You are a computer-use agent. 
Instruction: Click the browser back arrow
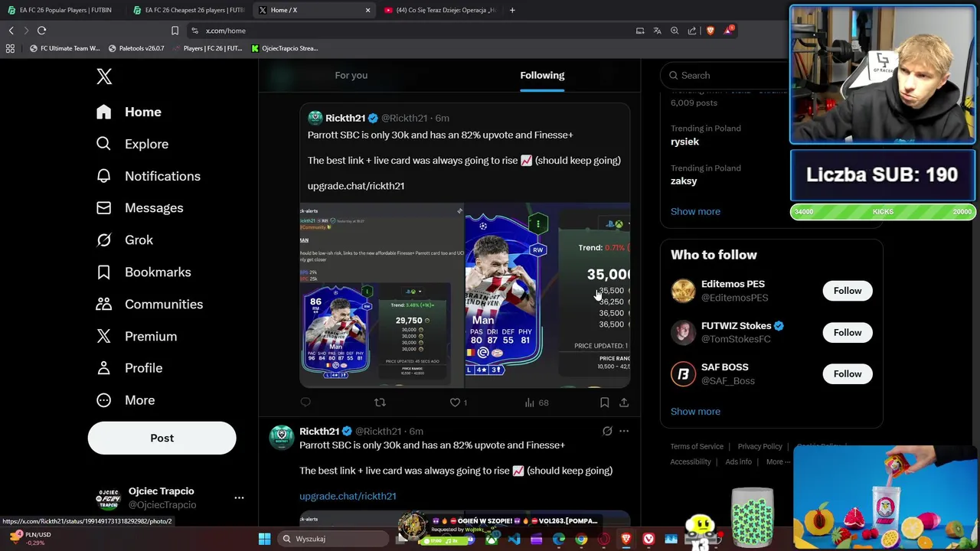click(11, 31)
